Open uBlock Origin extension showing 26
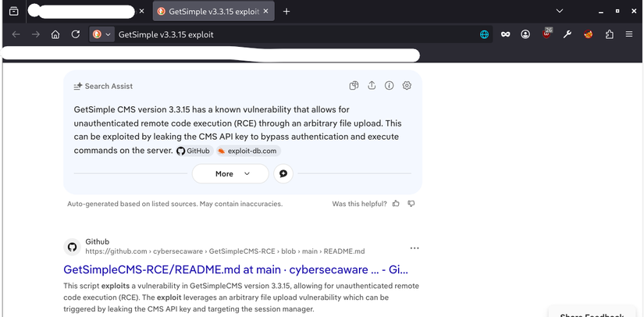This screenshot has width=644, height=317. (546, 34)
